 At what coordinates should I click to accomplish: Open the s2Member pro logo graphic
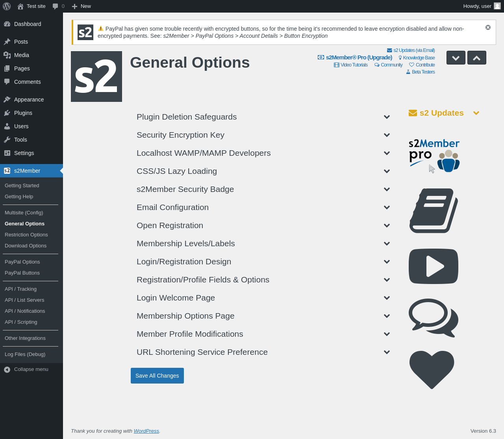pyautogui.click(x=434, y=155)
